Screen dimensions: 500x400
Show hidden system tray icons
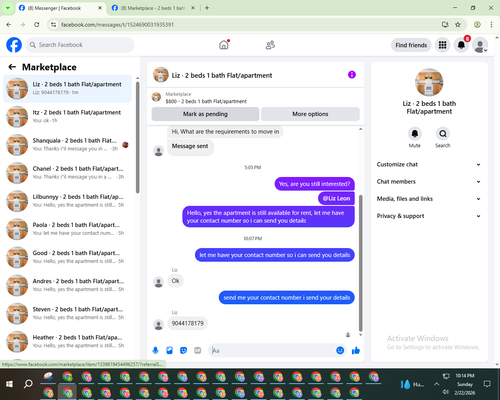tap(436, 384)
